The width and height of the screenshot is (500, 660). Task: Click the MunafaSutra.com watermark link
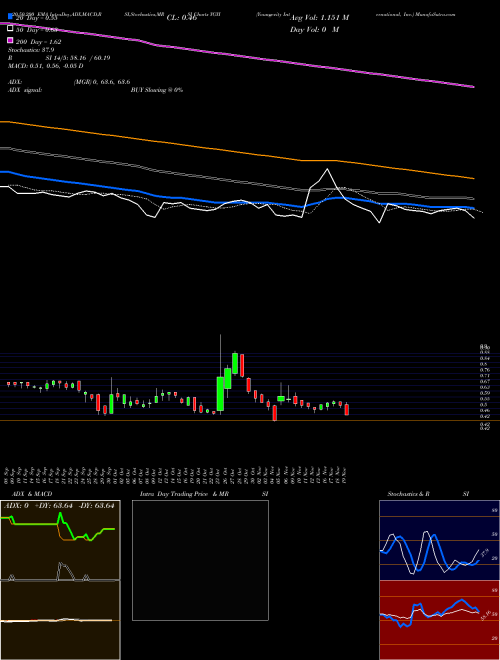436,14
